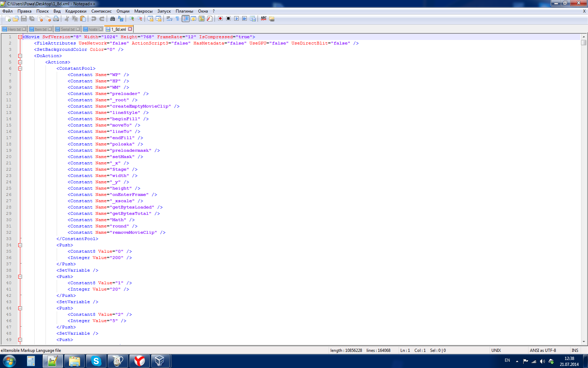Click the Undo arrow icon
Screen dimensions: 588x368
tap(93, 19)
